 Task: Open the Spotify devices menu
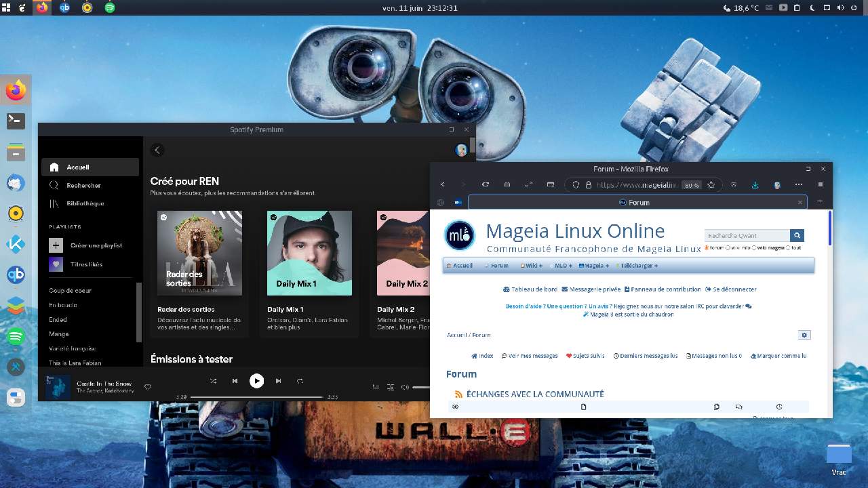[x=391, y=387]
